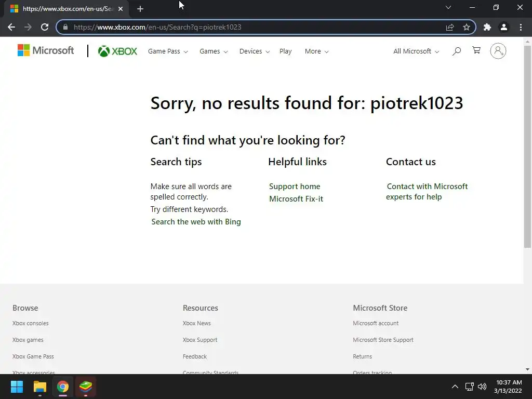This screenshot has height=399, width=532.
Task: Open the Xbox Support footer link
Action: (x=200, y=340)
